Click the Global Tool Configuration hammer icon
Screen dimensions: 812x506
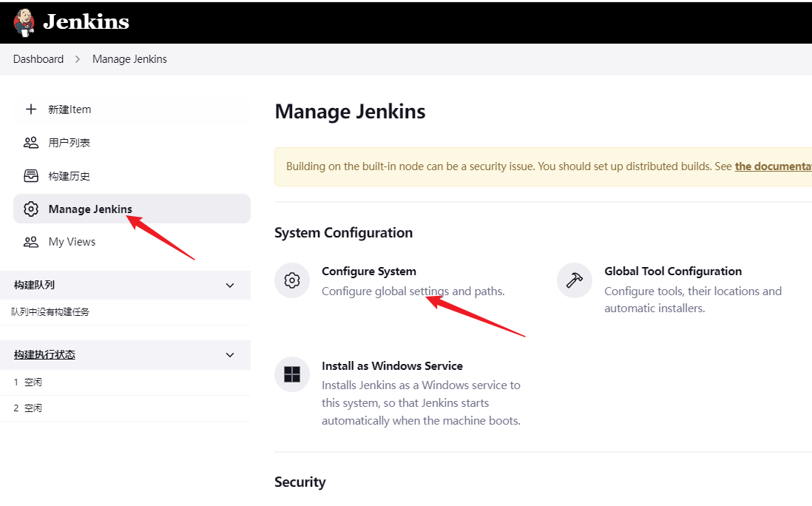[575, 280]
